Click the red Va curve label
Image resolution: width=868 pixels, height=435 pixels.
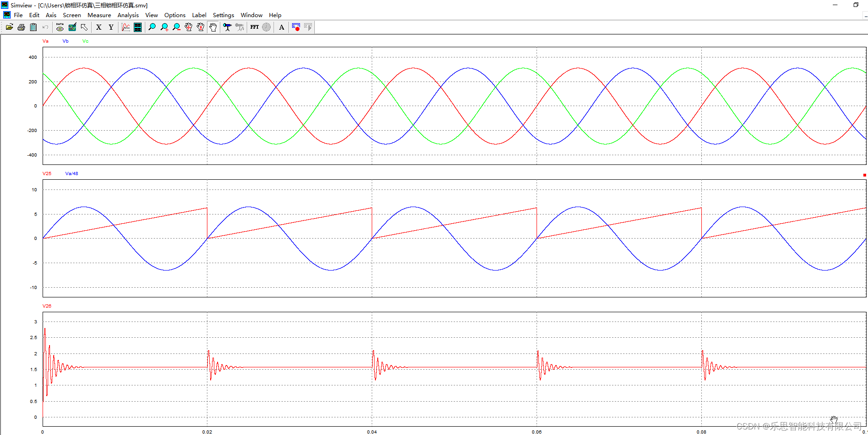click(x=45, y=41)
